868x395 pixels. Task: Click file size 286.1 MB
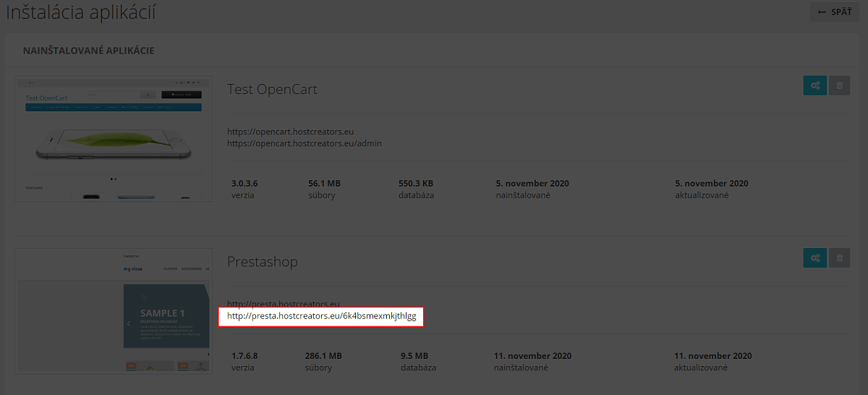click(x=323, y=356)
